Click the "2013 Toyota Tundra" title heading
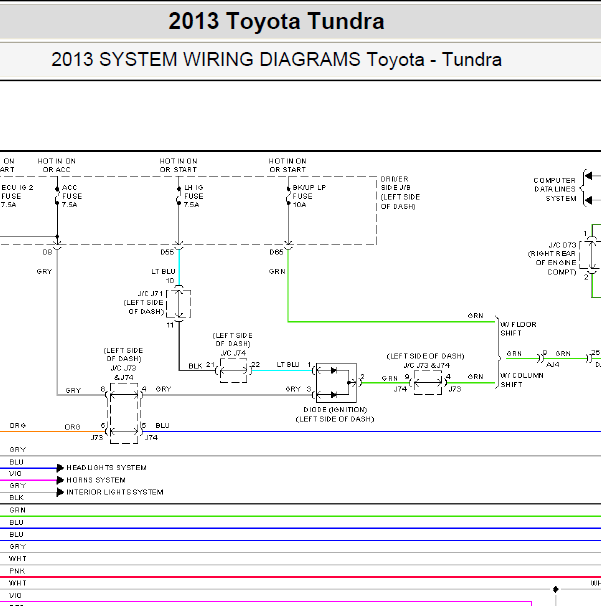This screenshot has height=606, width=601. click(x=276, y=21)
